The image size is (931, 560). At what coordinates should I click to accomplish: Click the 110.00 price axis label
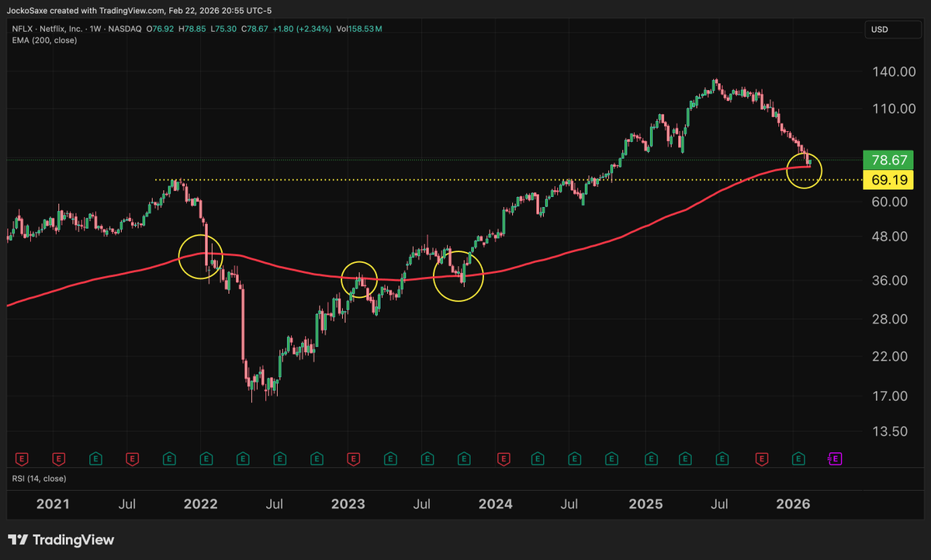pyautogui.click(x=893, y=109)
